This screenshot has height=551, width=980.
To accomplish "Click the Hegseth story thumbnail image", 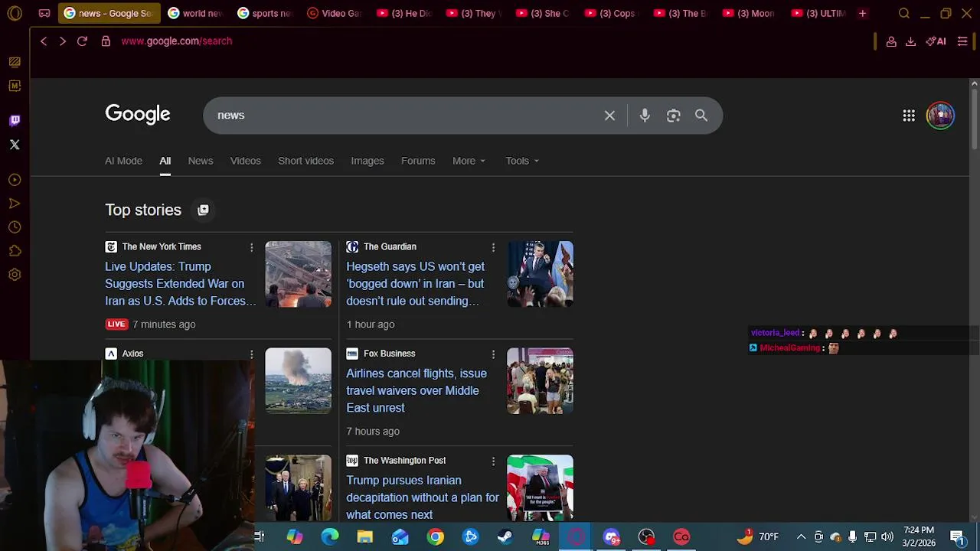I will 540,274.
